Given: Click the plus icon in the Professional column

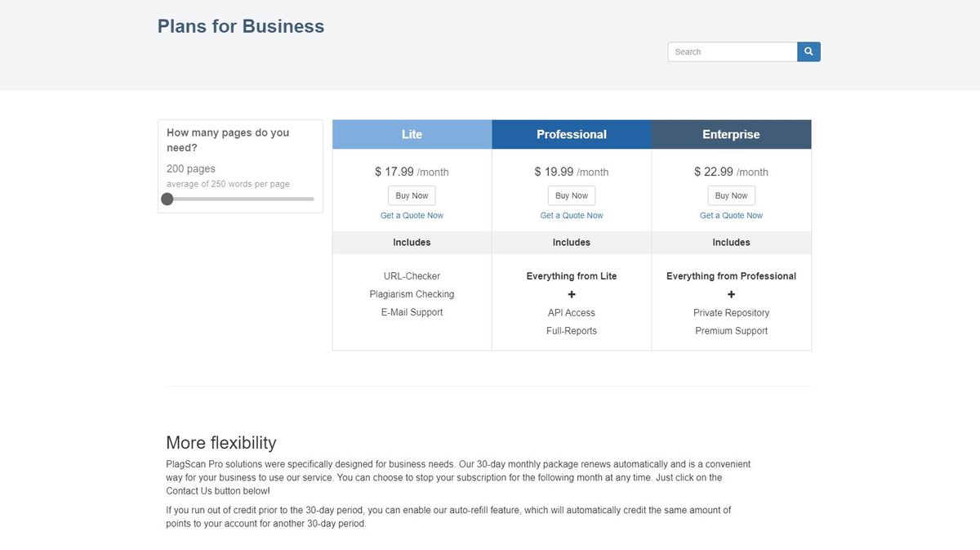Looking at the screenshot, I should pos(572,294).
